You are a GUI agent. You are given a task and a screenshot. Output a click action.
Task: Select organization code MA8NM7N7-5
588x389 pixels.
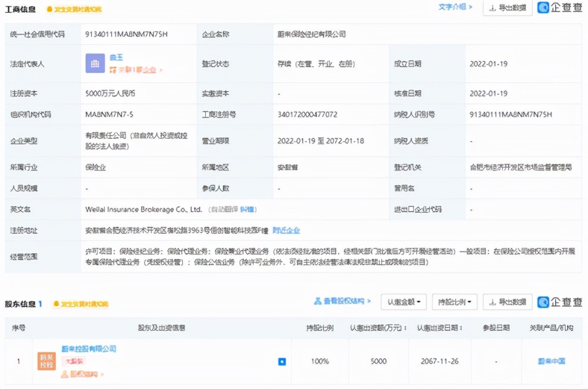[x=109, y=115]
